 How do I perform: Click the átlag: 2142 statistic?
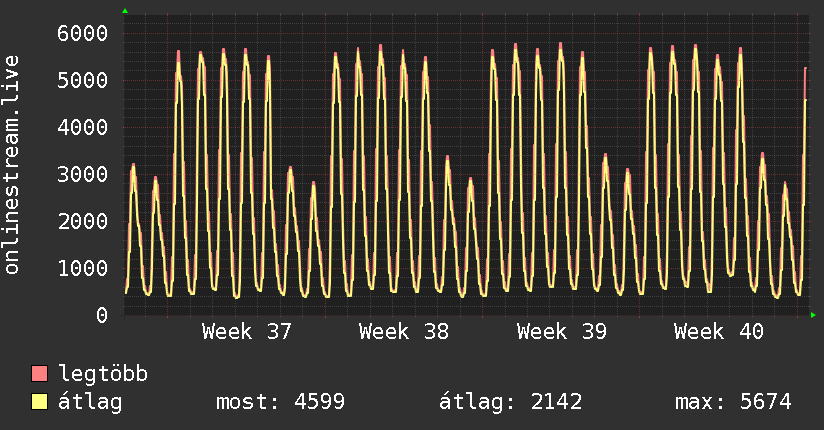pyautogui.click(x=510, y=402)
